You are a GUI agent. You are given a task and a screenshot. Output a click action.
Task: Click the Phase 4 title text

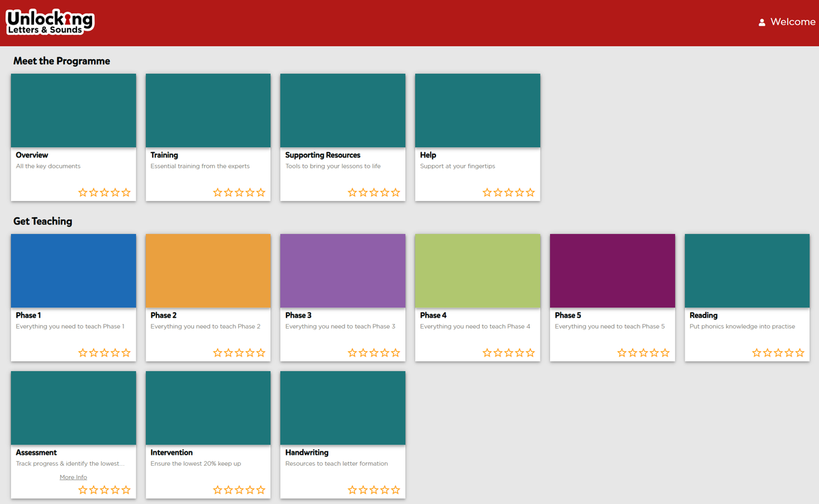tap(433, 316)
